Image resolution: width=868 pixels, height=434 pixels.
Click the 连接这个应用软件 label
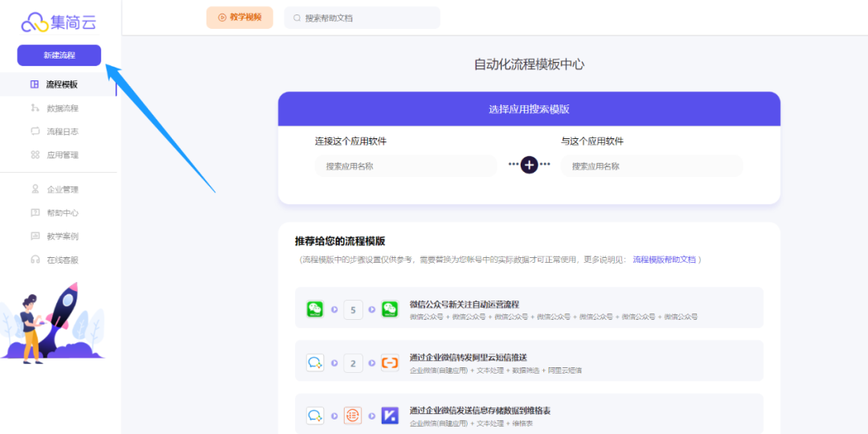351,141
